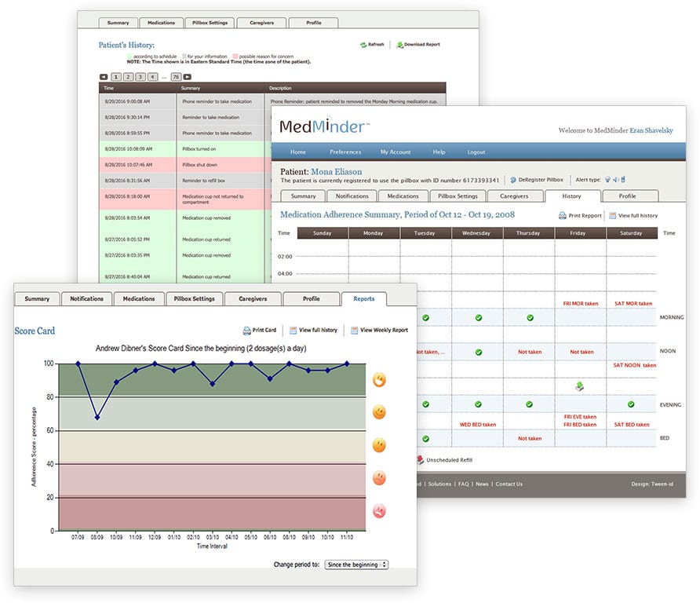Click 'Pillbox shut down' history row
Image resolution: width=700 pixels, height=603 pixels.
tap(185, 165)
